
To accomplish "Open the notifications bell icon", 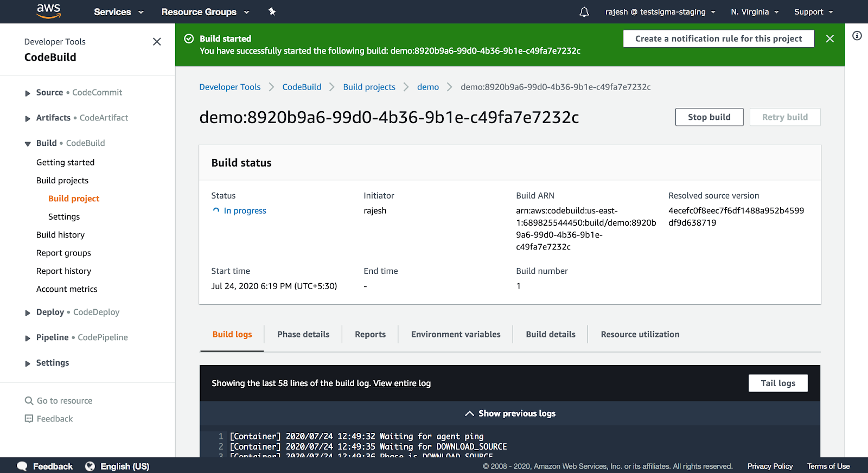I will pyautogui.click(x=584, y=12).
